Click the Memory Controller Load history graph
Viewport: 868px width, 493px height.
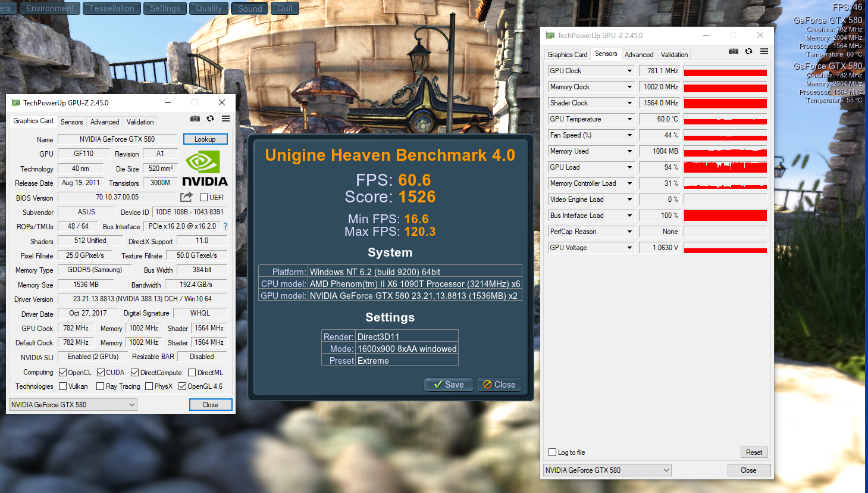coord(725,183)
